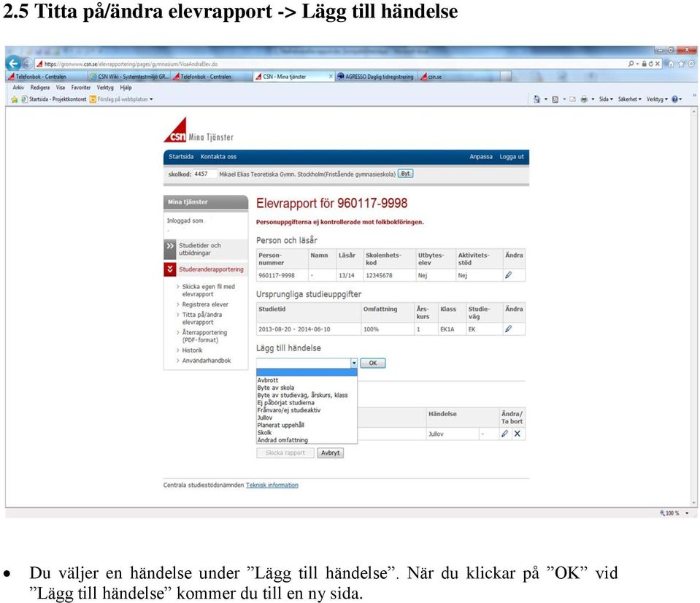Open Startsida - Projektkontoret favorite
The width and height of the screenshot is (700, 603).
pos(54,99)
